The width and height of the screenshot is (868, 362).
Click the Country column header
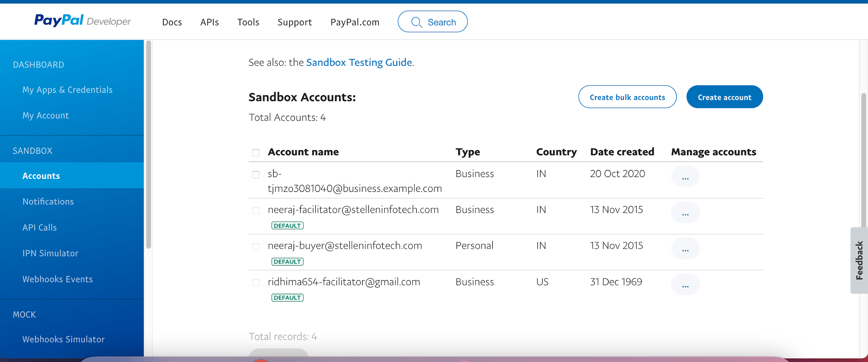556,152
